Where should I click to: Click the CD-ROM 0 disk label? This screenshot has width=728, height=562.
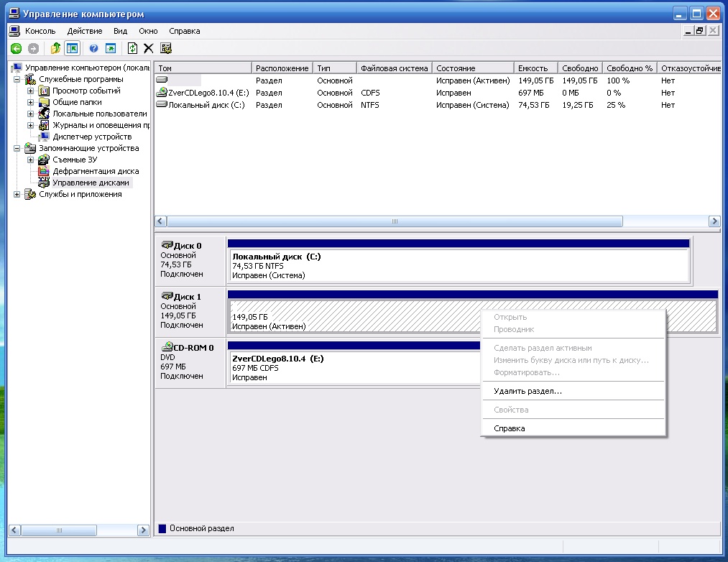[193, 348]
